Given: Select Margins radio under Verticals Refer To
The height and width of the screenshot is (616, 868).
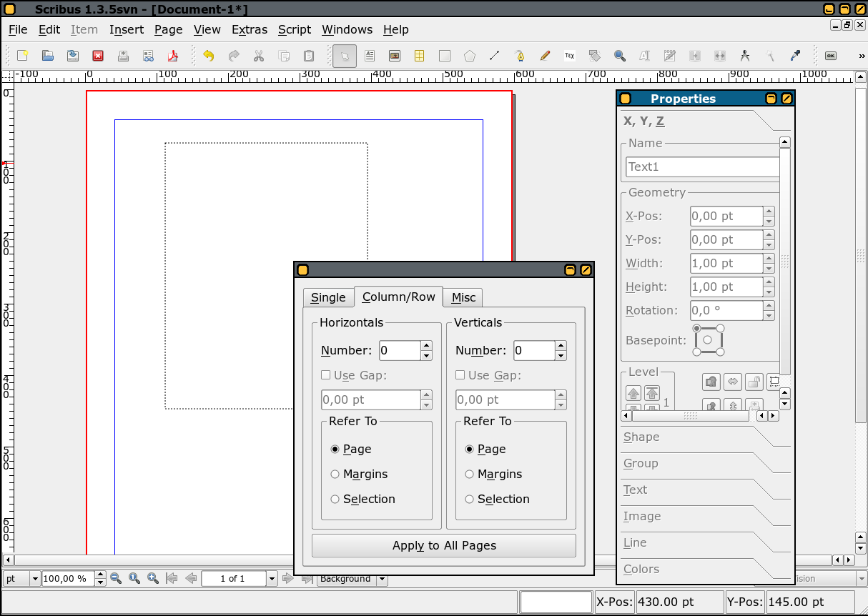Looking at the screenshot, I should [x=469, y=475].
